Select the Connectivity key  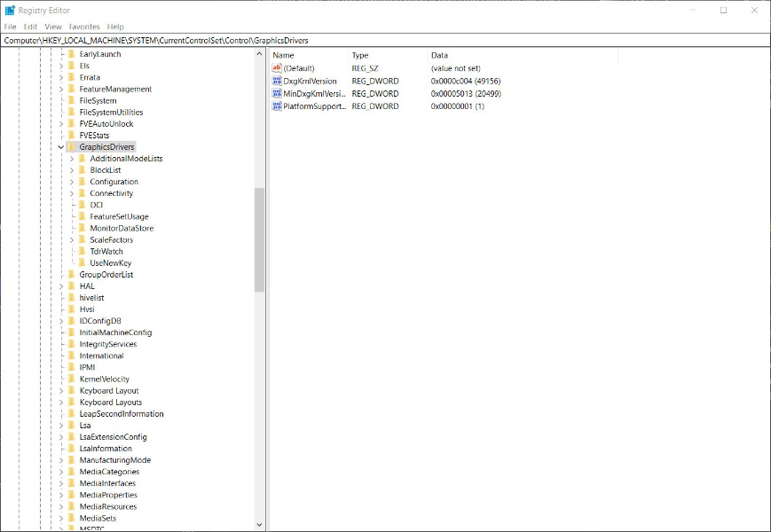pos(111,193)
